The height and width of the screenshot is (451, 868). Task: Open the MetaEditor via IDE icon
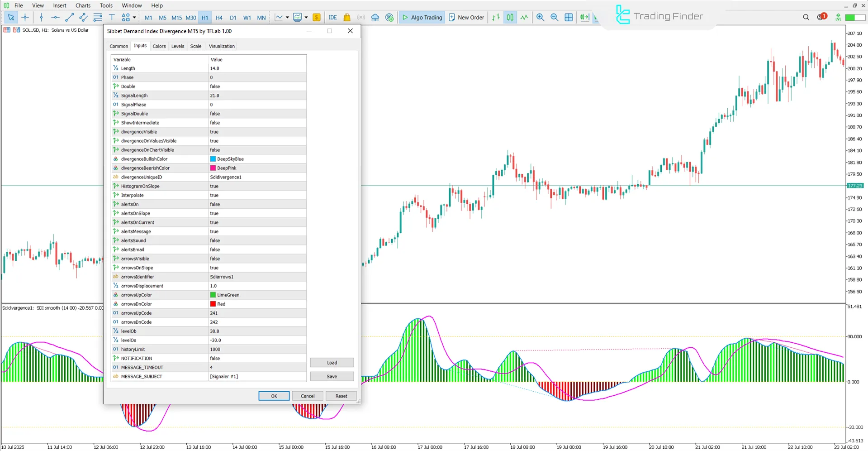point(333,17)
